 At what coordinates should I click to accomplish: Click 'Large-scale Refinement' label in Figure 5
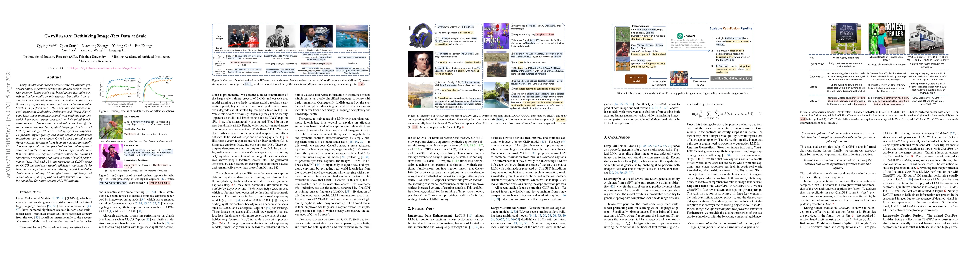[x=659, y=83]
